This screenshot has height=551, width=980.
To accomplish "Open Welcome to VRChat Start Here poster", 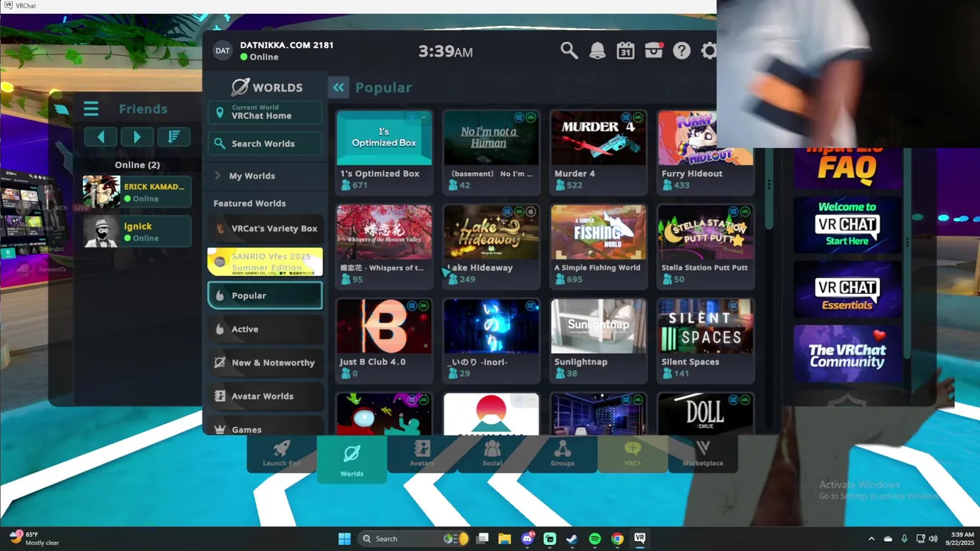I will coord(847,224).
